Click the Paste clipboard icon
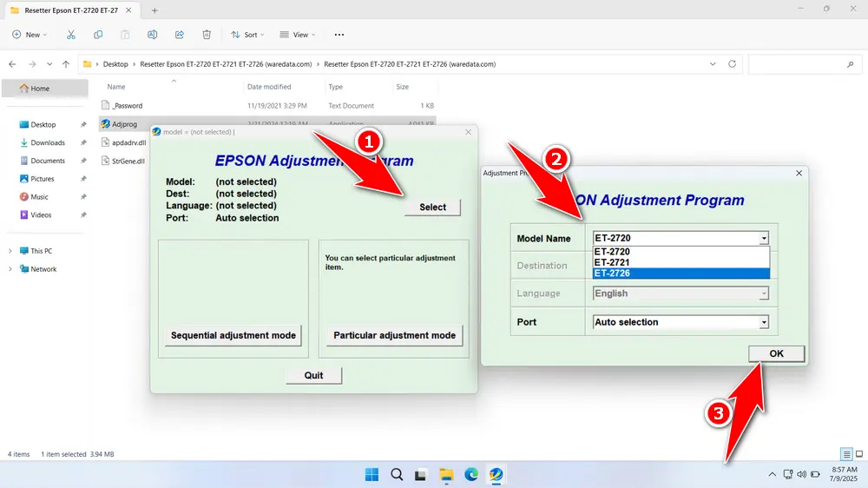Screen dimensions: 868x488 pyautogui.click(x=125, y=35)
